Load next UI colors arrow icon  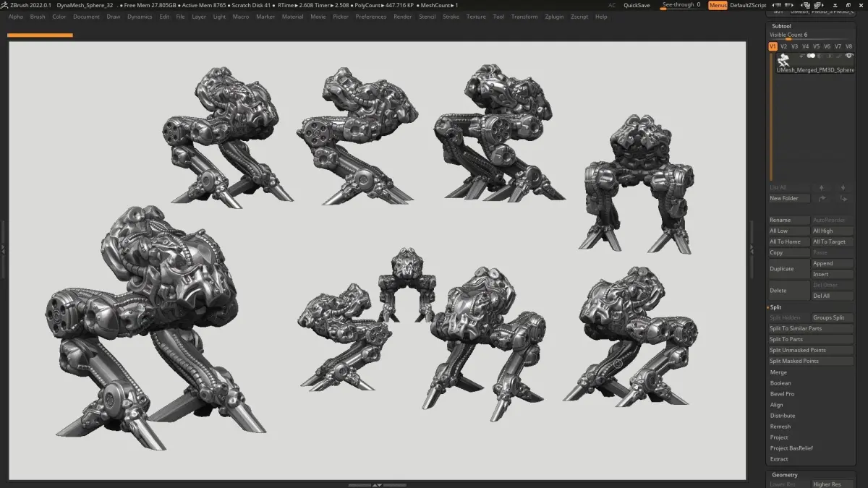[789, 5]
